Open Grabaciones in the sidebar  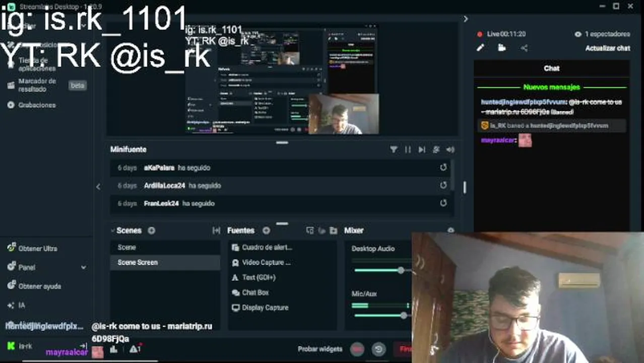click(x=37, y=105)
